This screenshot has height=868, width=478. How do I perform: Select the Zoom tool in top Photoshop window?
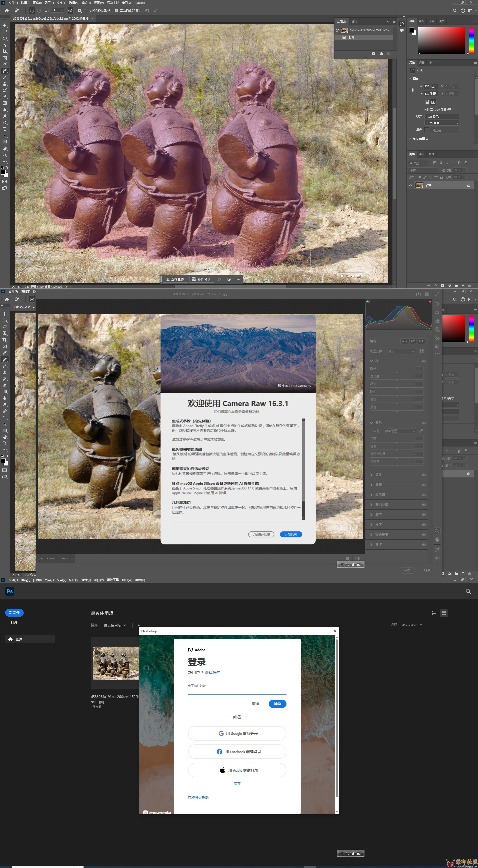pos(5,155)
